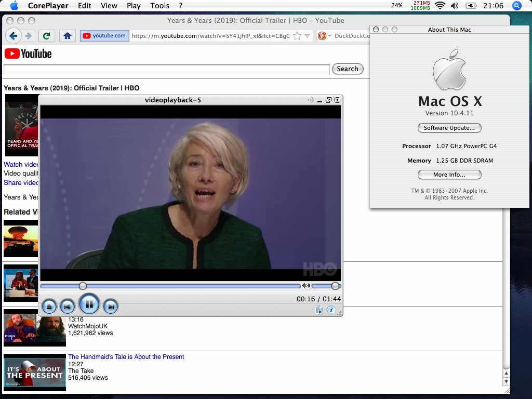Open the Tools menu

(x=160, y=6)
